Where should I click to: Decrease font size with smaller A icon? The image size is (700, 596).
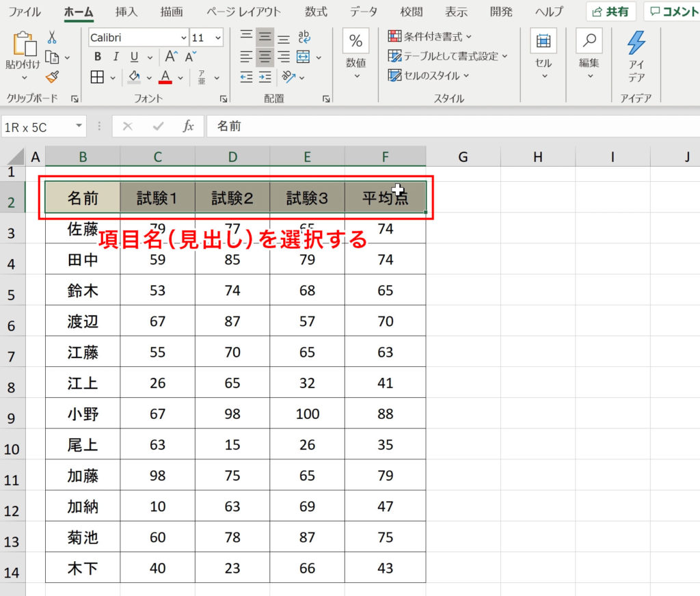(x=191, y=57)
